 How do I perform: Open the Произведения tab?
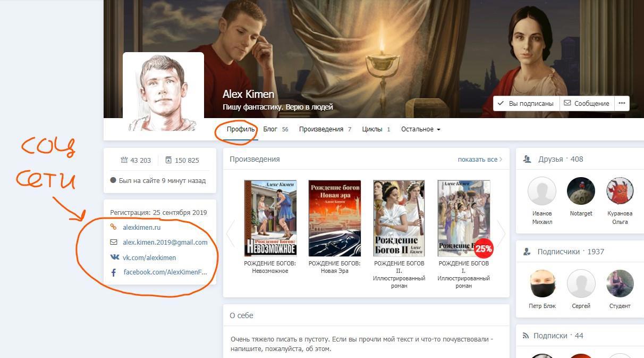pos(321,129)
